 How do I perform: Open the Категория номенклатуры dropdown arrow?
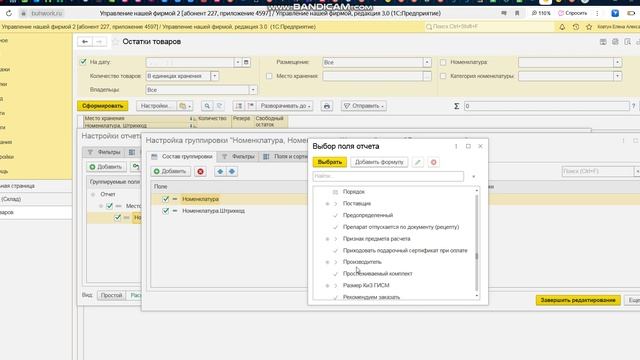[617, 76]
